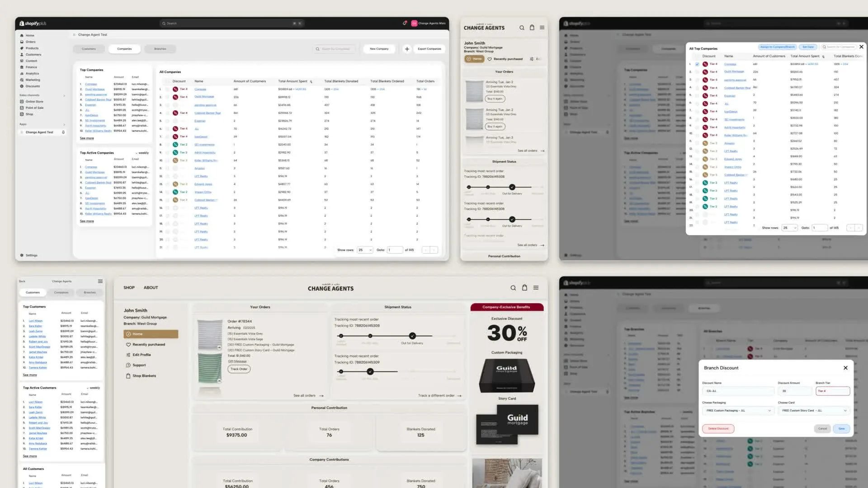This screenshot has width=868, height=488.
Task: Check the row 1 checkbox in the All Companies table
Action: (x=167, y=89)
